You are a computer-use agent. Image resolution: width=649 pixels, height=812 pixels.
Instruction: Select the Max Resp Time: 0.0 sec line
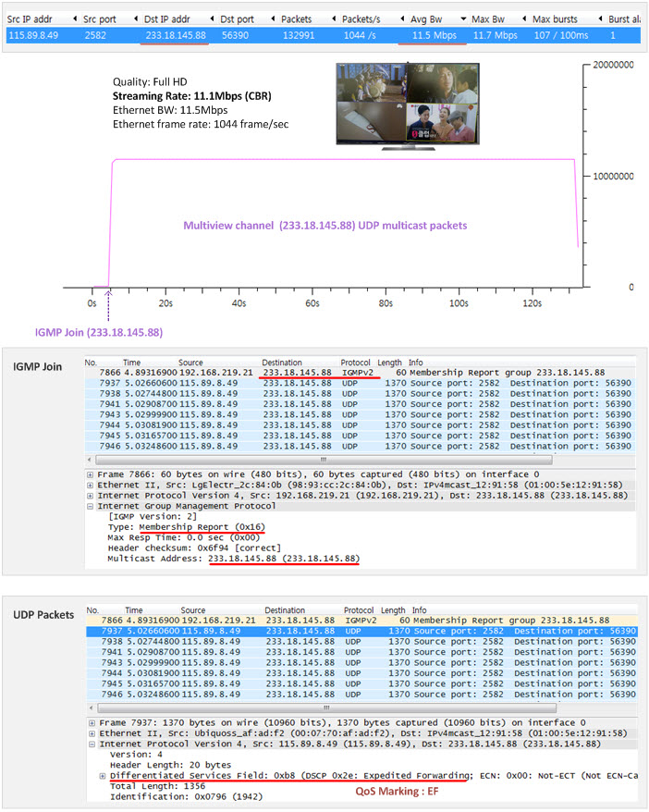coord(184,537)
